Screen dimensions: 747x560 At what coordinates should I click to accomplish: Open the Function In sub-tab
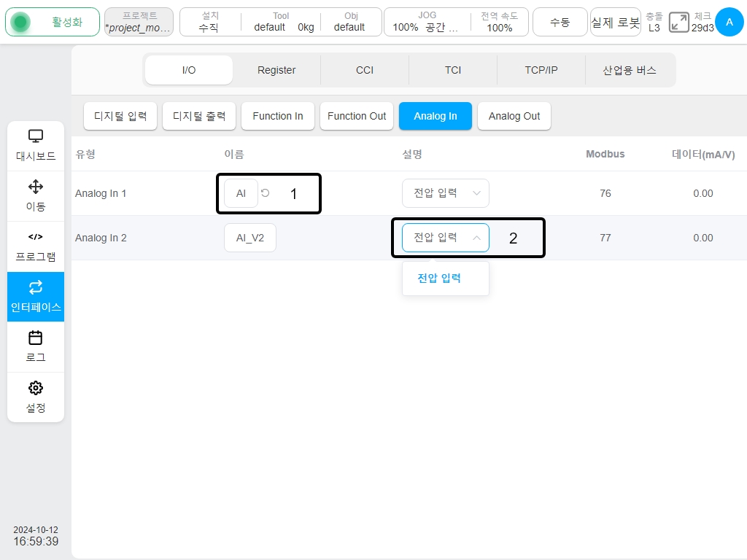pos(278,116)
